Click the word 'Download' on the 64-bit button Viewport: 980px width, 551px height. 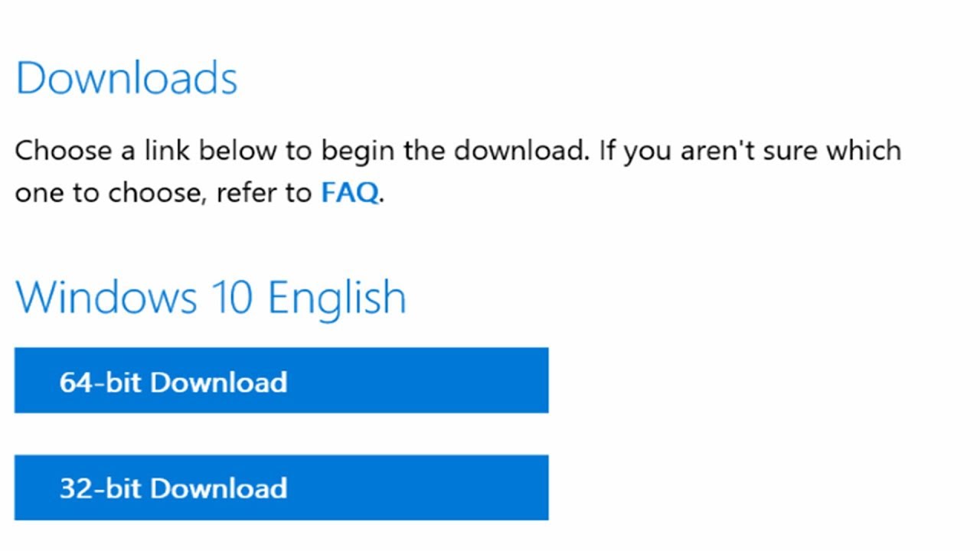point(219,382)
